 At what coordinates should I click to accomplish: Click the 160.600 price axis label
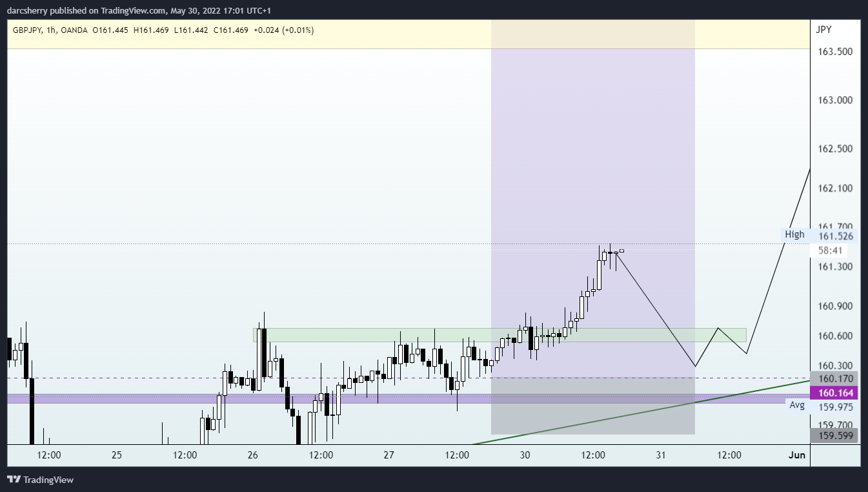(835, 336)
